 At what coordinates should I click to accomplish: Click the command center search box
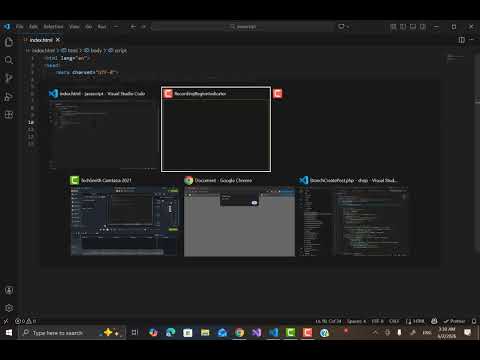(242, 27)
